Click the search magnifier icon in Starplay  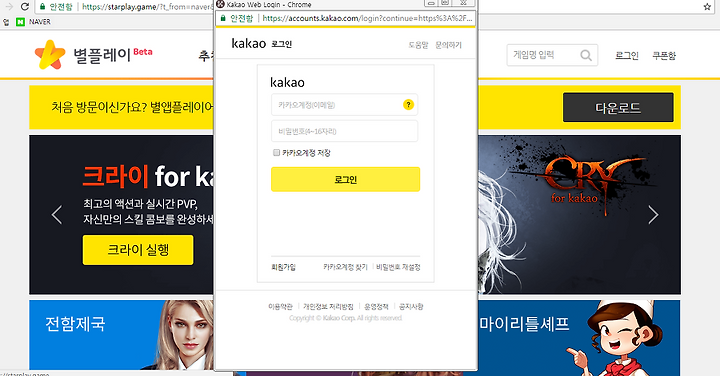(586, 56)
